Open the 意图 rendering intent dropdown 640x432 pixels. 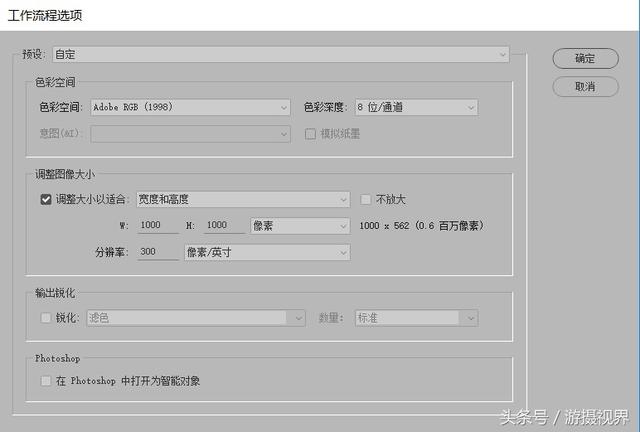point(190,134)
